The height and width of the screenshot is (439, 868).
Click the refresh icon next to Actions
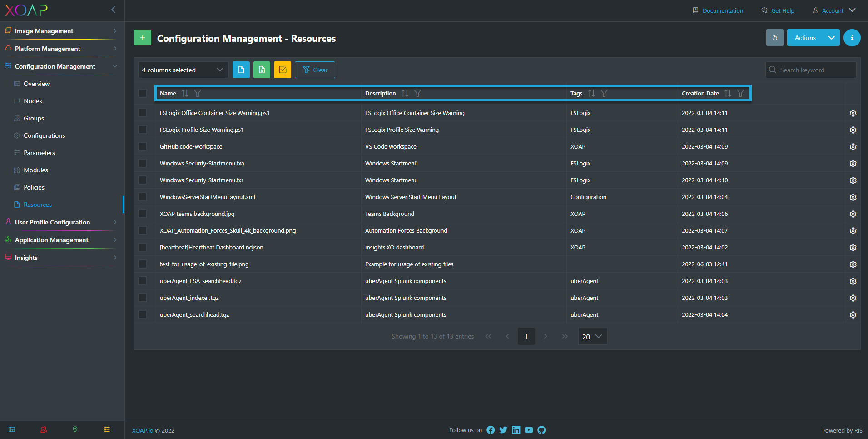(x=774, y=38)
